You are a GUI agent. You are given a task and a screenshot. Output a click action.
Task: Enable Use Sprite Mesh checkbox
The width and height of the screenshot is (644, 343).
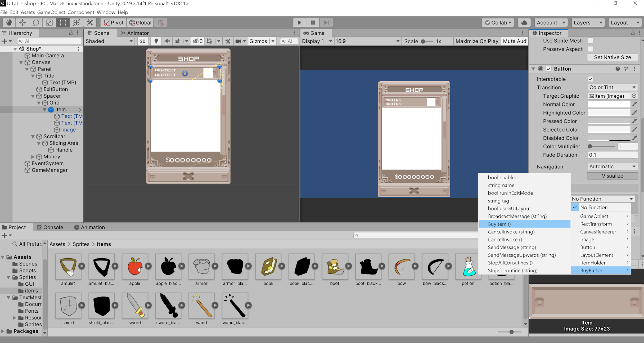[591, 41]
